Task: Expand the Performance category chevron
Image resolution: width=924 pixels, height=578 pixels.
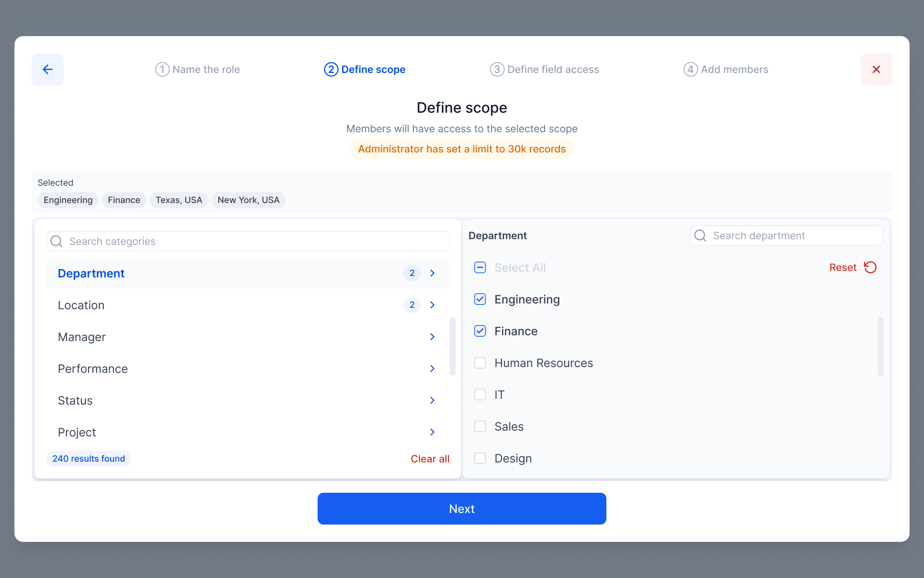Action: click(432, 368)
